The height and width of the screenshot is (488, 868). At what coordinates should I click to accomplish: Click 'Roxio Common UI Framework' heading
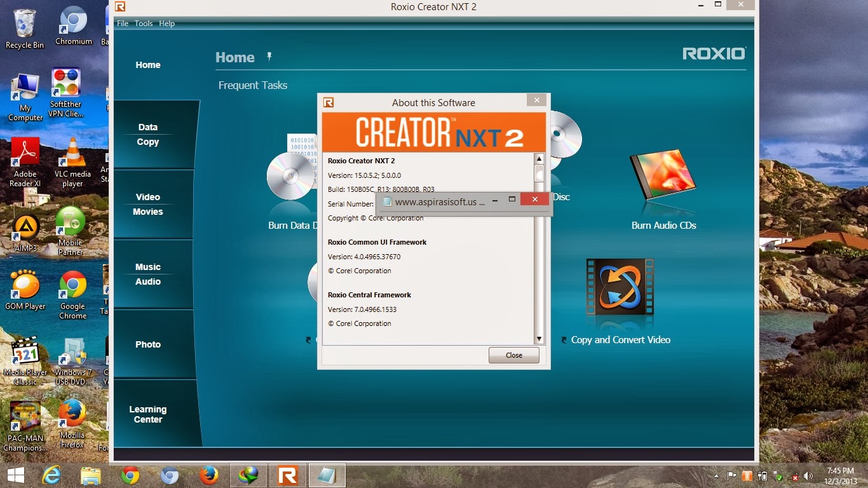(377, 242)
